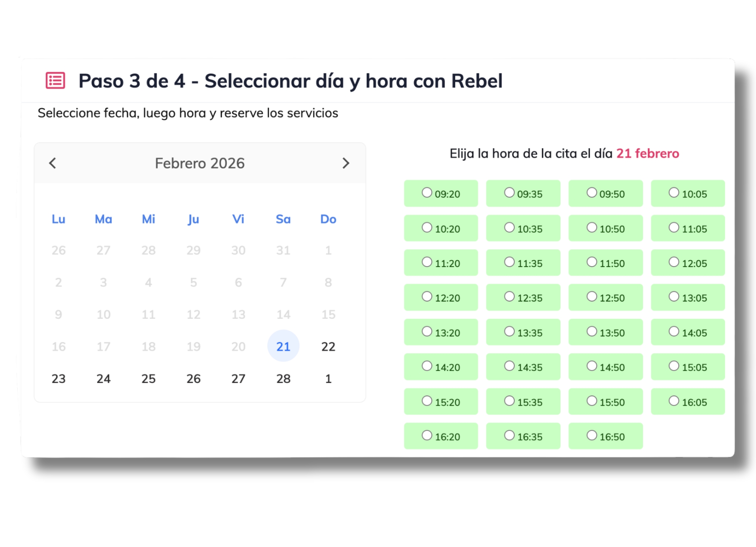Select February 25 on the calendar

pos(149,379)
